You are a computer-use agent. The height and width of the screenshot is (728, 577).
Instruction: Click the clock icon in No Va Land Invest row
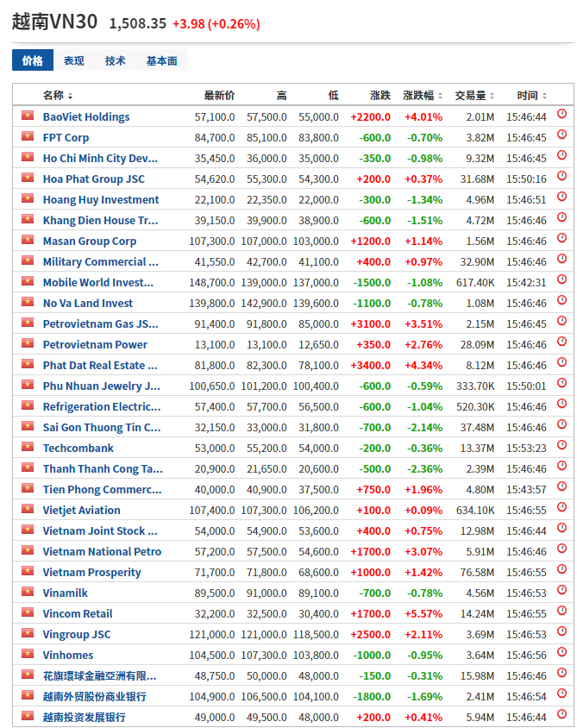[561, 300]
